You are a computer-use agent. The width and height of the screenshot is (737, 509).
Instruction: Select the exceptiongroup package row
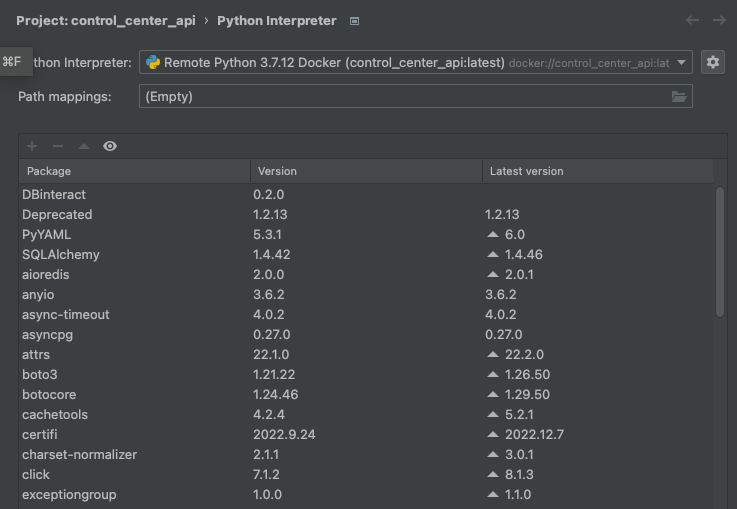pyautogui.click(x=366, y=494)
